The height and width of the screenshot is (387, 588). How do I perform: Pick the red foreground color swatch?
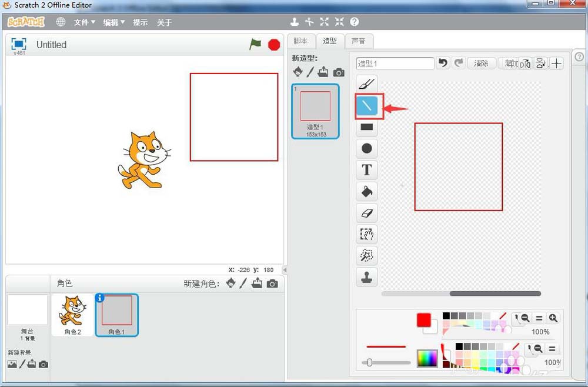point(424,320)
